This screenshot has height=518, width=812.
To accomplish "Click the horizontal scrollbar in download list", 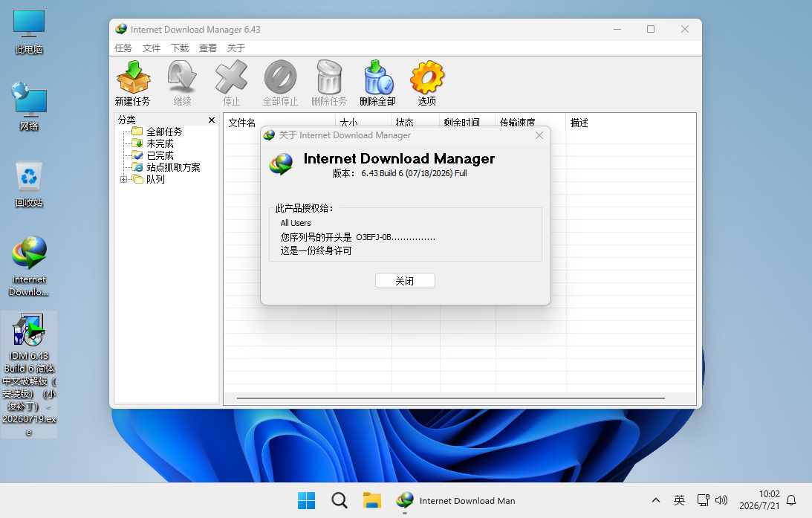I will pyautogui.click(x=450, y=398).
